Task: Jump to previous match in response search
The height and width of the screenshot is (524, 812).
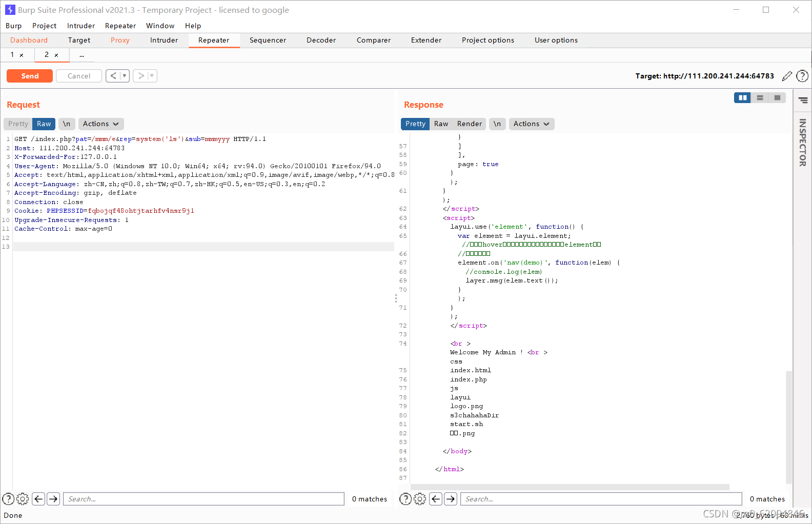Action: pos(436,499)
